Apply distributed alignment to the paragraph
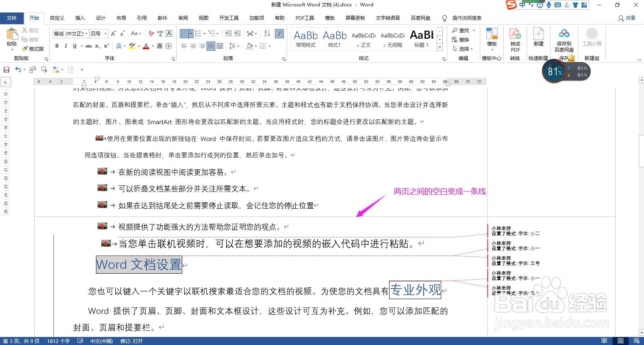This screenshot has height=345, width=644. pyautogui.click(x=220, y=46)
